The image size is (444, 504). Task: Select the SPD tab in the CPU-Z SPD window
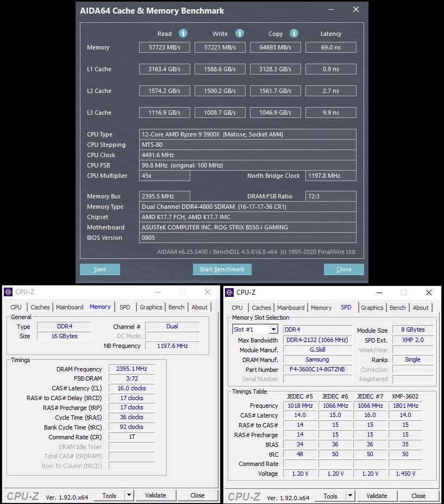346,307
